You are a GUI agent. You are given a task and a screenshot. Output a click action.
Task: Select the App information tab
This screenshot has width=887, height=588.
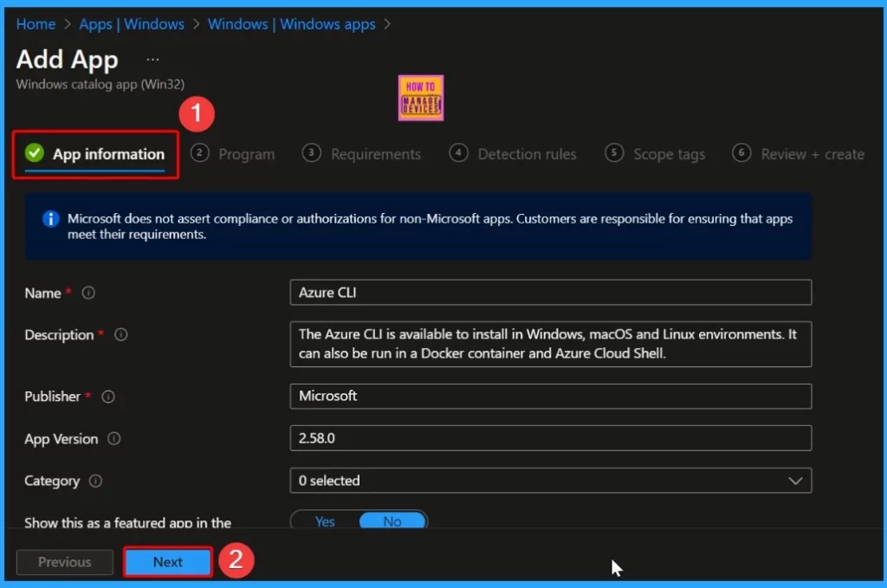[x=95, y=154]
